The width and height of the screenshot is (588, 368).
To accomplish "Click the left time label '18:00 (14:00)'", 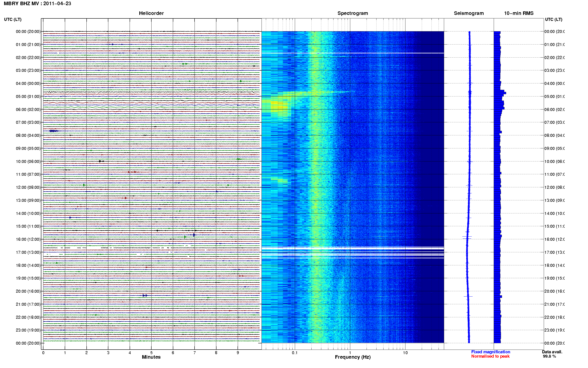I will [x=28, y=265].
